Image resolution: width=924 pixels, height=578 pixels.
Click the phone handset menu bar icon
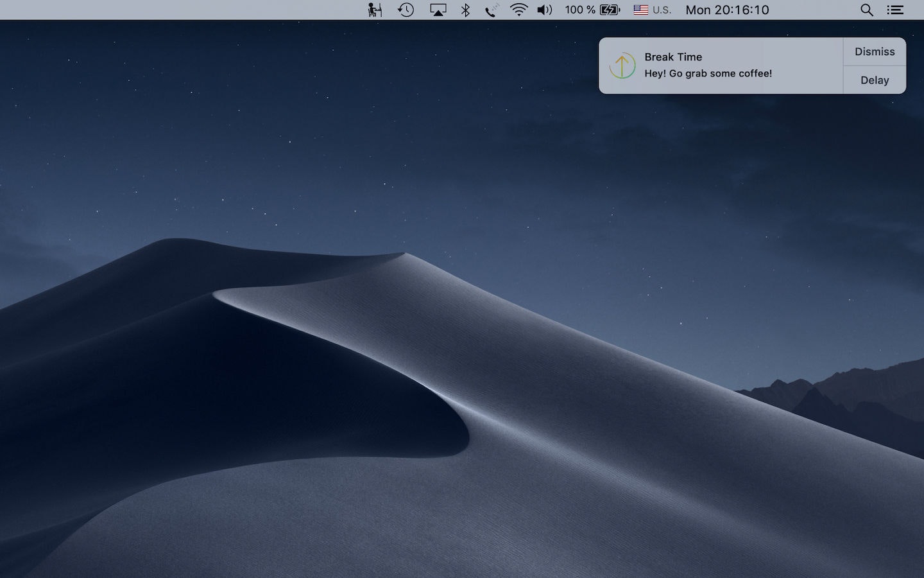[492, 10]
